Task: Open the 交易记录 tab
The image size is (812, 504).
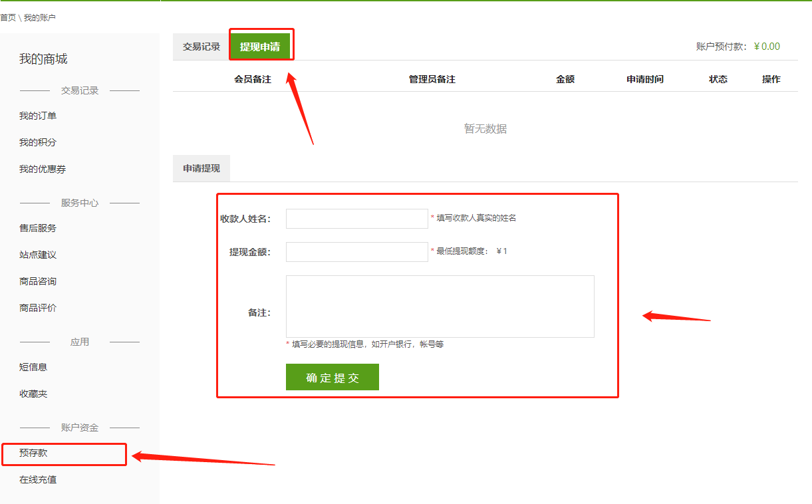Action: pyautogui.click(x=201, y=47)
